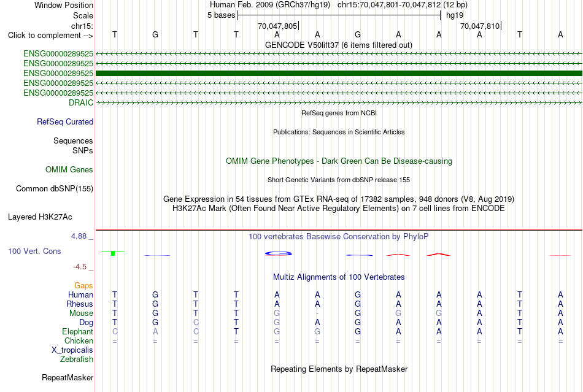Screen dimensions: 583x392
Task: Select the Human alignment row label
Action: [80, 294]
